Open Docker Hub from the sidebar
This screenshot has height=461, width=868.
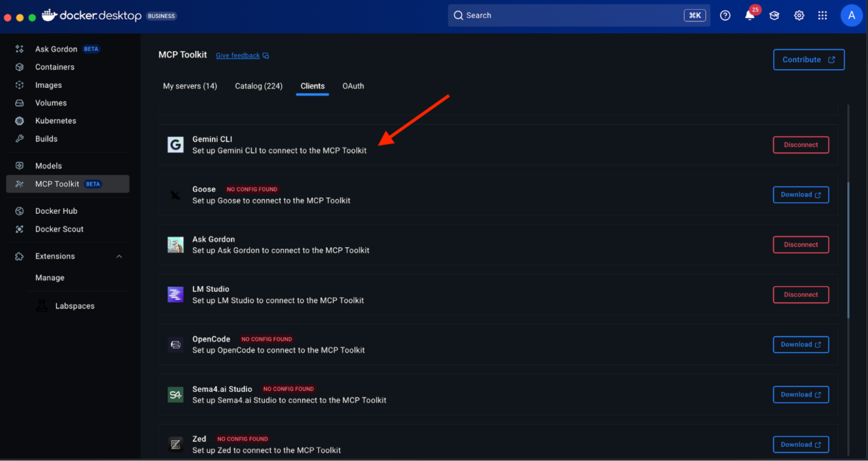click(56, 210)
